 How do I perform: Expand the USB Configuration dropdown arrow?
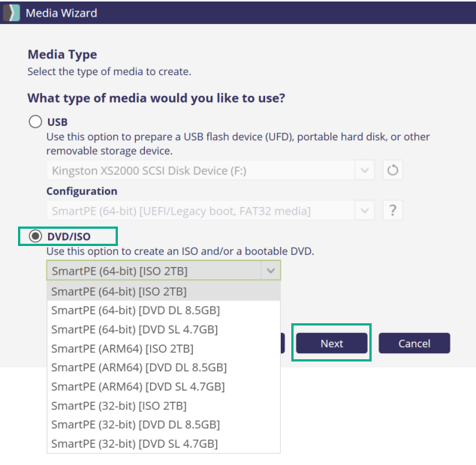365,211
